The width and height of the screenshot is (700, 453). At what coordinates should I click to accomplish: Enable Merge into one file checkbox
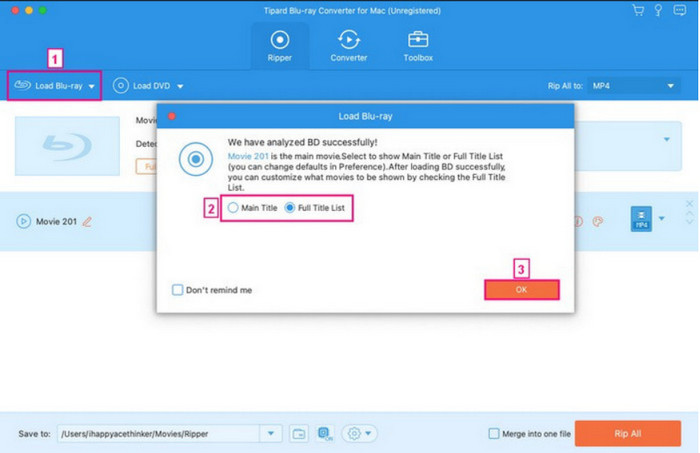click(494, 433)
